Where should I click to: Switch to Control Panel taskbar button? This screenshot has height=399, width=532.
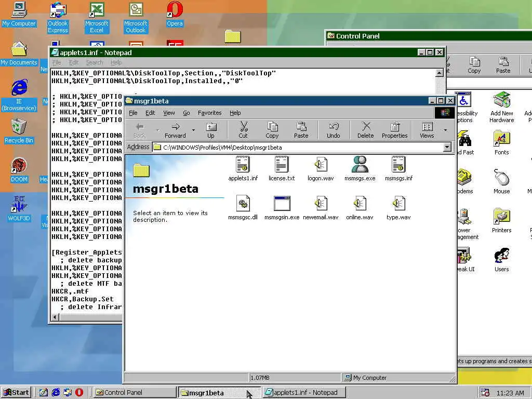pos(135,393)
